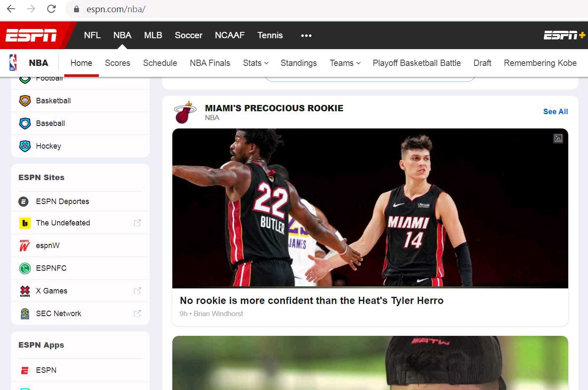The height and width of the screenshot is (390, 588).
Task: Click the NBA section title text
Action: 39,63
